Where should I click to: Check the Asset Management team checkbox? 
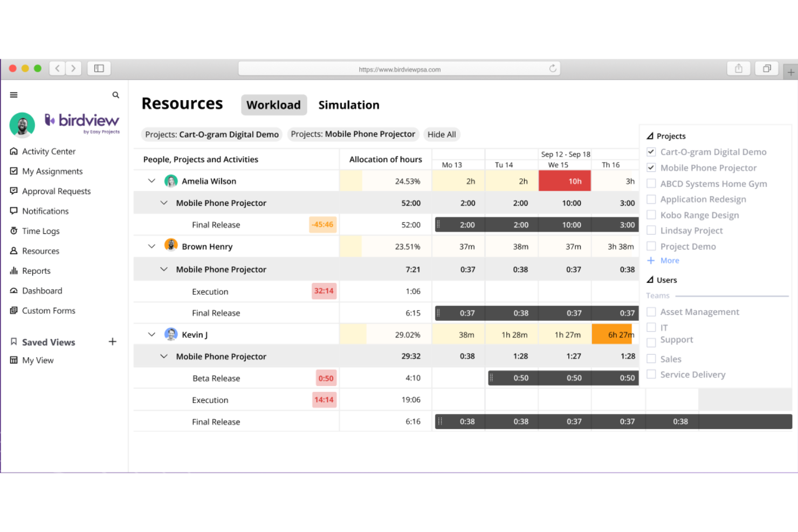[651, 312]
